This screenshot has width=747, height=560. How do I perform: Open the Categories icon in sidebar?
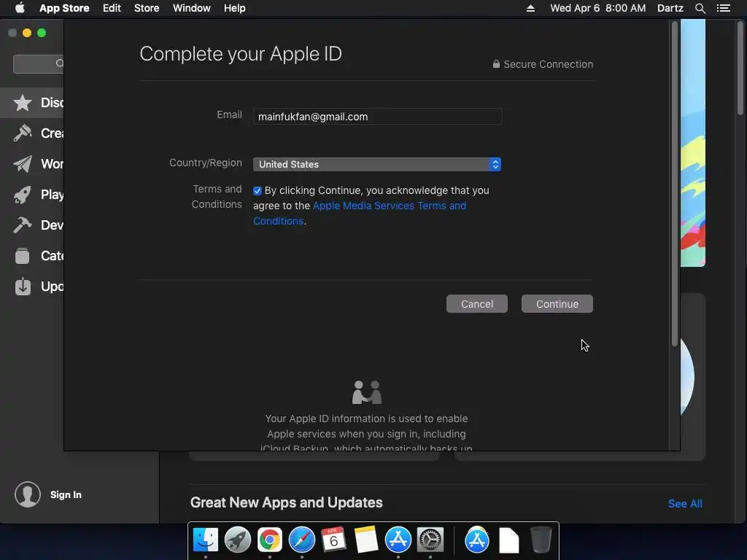click(x=23, y=256)
